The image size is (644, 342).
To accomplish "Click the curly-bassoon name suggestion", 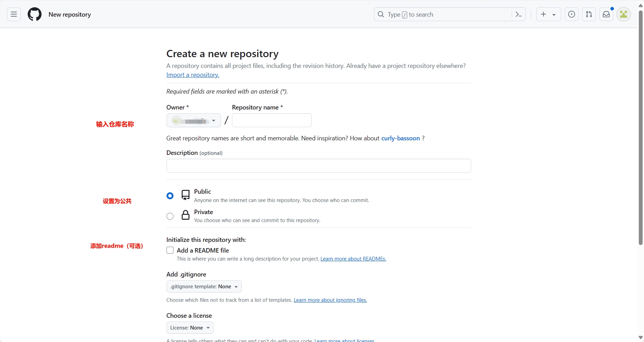I will pos(400,138).
